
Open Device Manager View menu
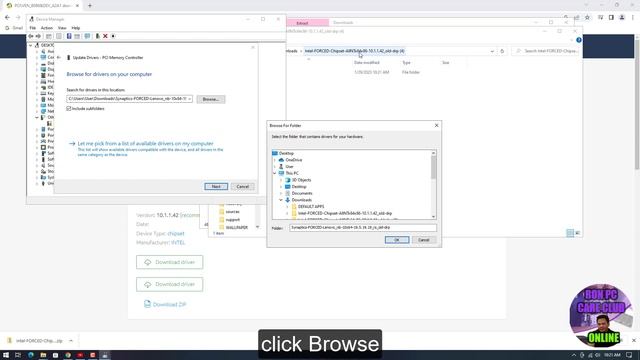(62, 28)
